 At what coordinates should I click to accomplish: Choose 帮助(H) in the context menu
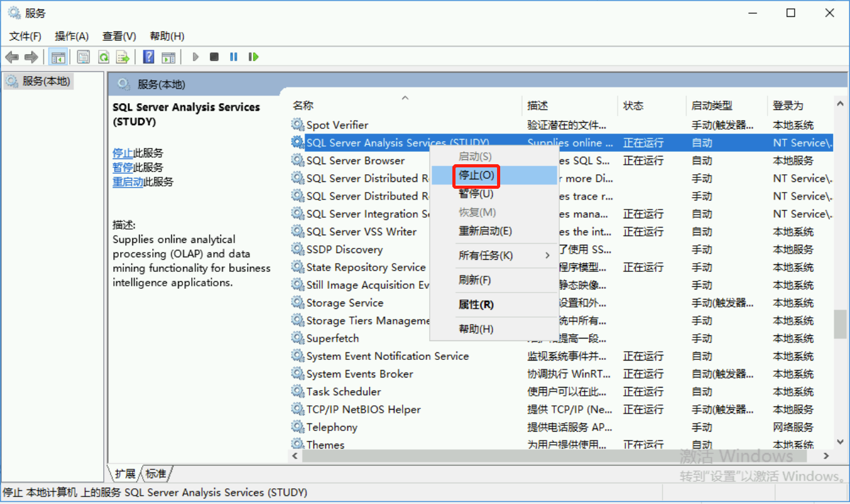pyautogui.click(x=494, y=329)
